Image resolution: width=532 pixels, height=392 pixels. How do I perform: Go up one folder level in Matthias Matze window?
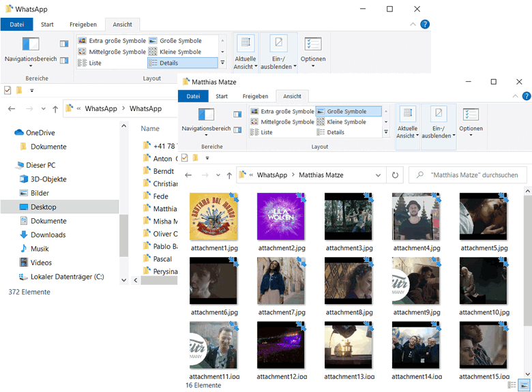tap(229, 175)
